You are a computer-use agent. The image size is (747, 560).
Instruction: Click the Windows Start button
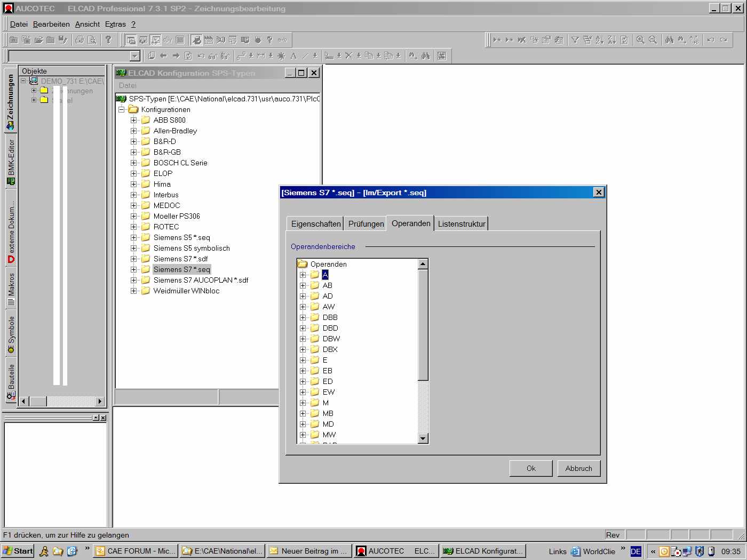pos(18,551)
